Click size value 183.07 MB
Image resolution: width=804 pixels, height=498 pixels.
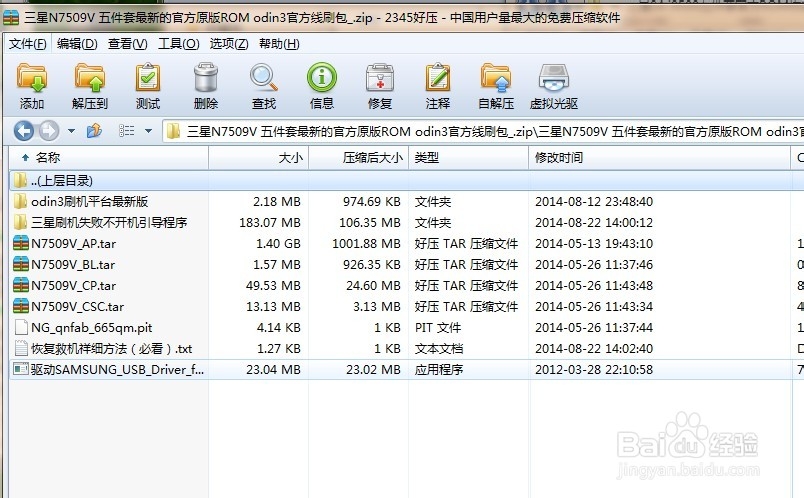point(270,223)
